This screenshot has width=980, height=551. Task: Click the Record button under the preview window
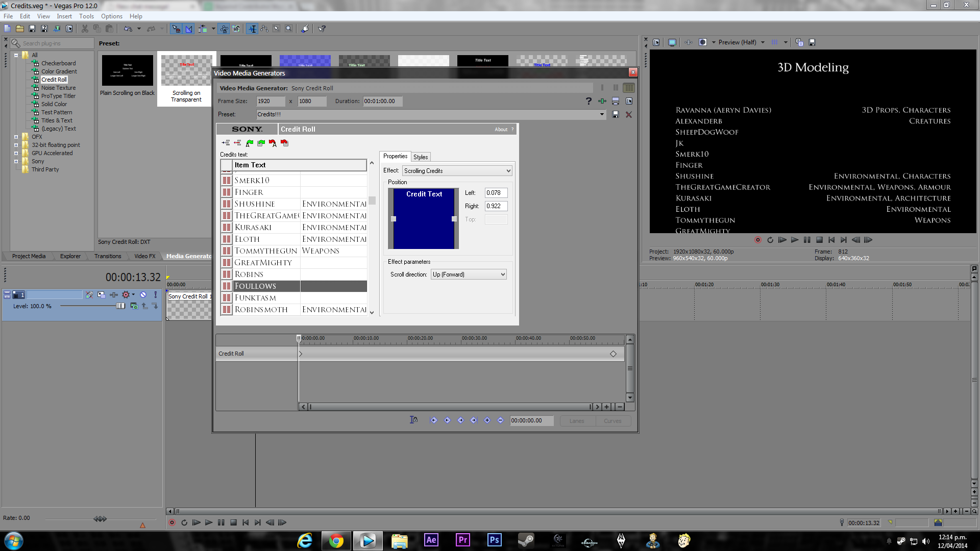click(758, 240)
